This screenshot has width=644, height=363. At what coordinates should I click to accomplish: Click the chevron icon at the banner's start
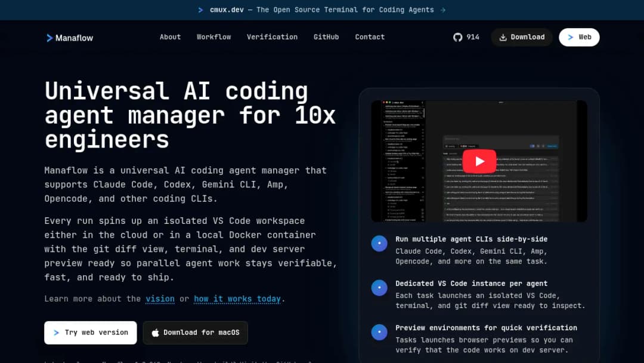click(200, 10)
